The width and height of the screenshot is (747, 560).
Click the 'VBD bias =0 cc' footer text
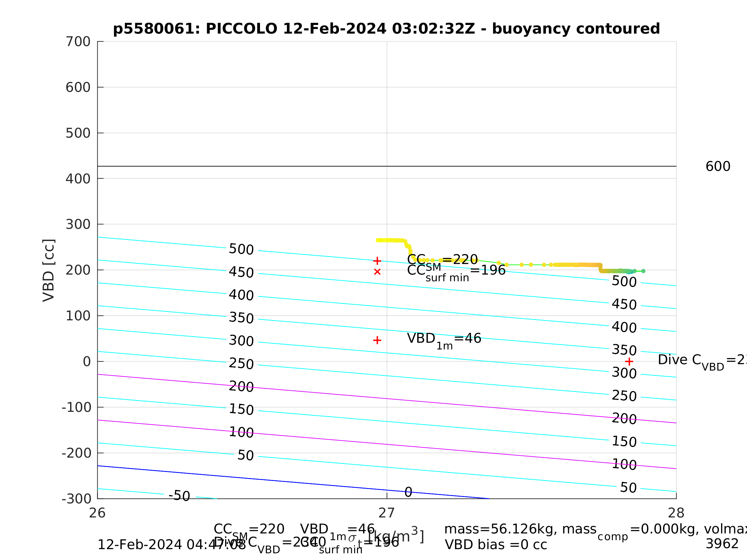tap(496, 544)
